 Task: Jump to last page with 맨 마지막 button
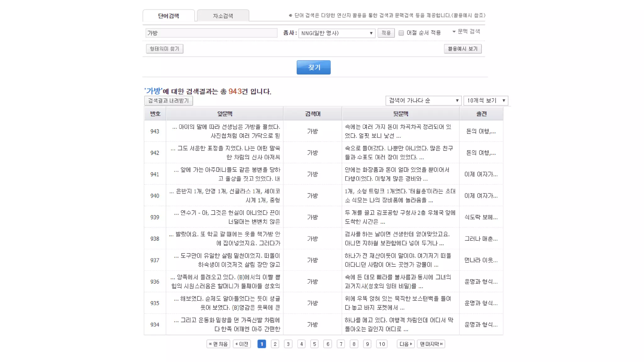[431, 344]
